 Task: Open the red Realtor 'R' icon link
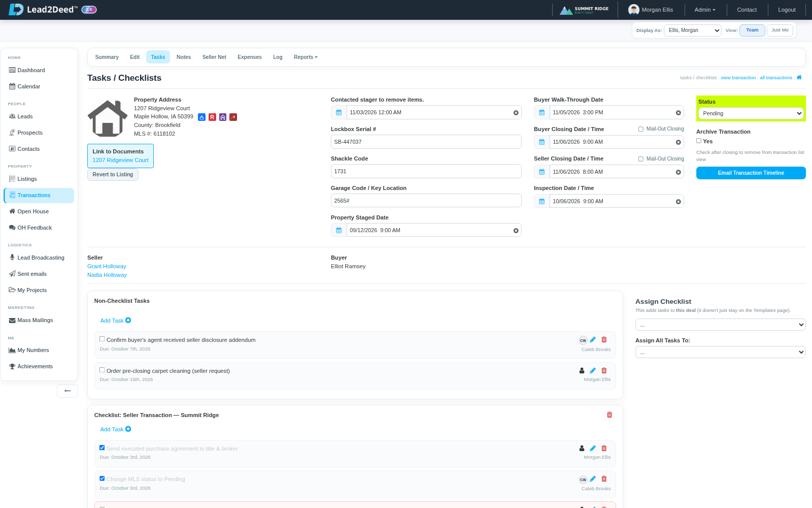[212, 117]
